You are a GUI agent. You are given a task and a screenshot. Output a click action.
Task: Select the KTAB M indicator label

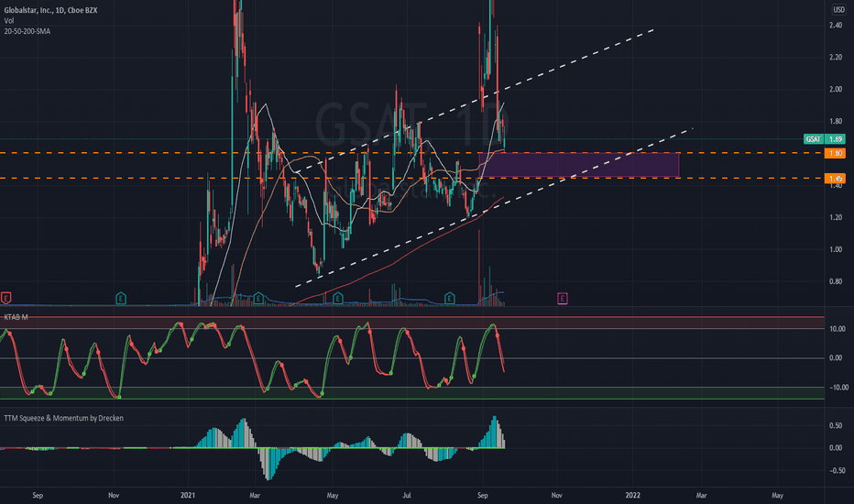tap(16, 317)
